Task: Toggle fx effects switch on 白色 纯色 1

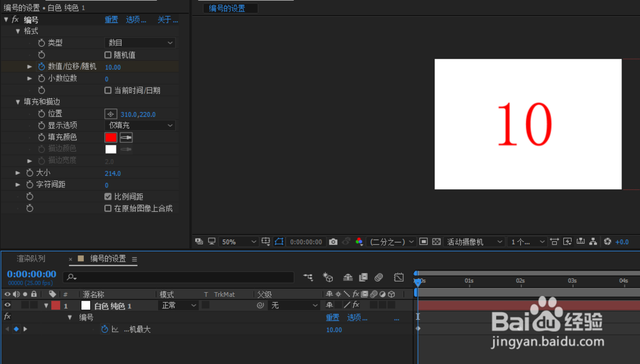Action: [356, 305]
